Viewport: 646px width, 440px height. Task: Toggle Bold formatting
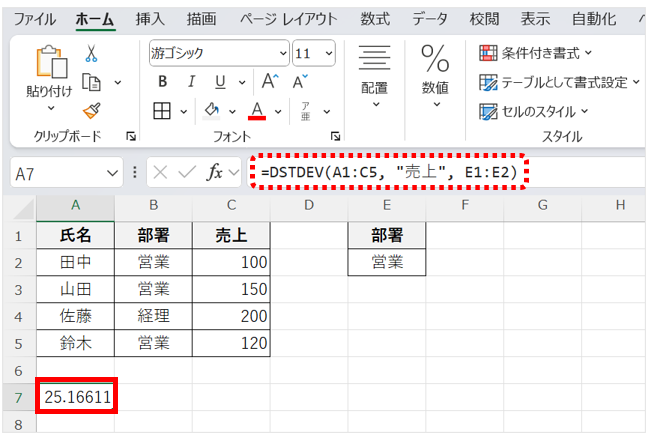click(x=162, y=82)
